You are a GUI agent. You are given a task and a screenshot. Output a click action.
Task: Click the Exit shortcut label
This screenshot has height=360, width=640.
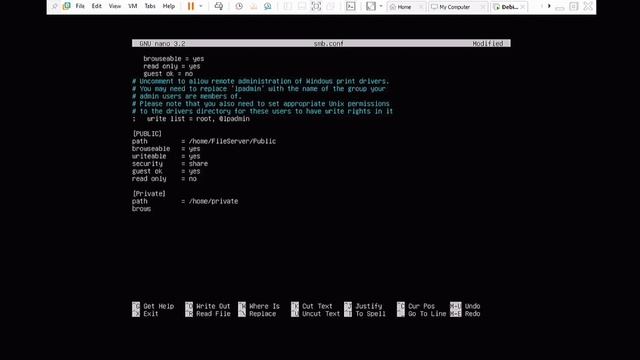[151, 314]
